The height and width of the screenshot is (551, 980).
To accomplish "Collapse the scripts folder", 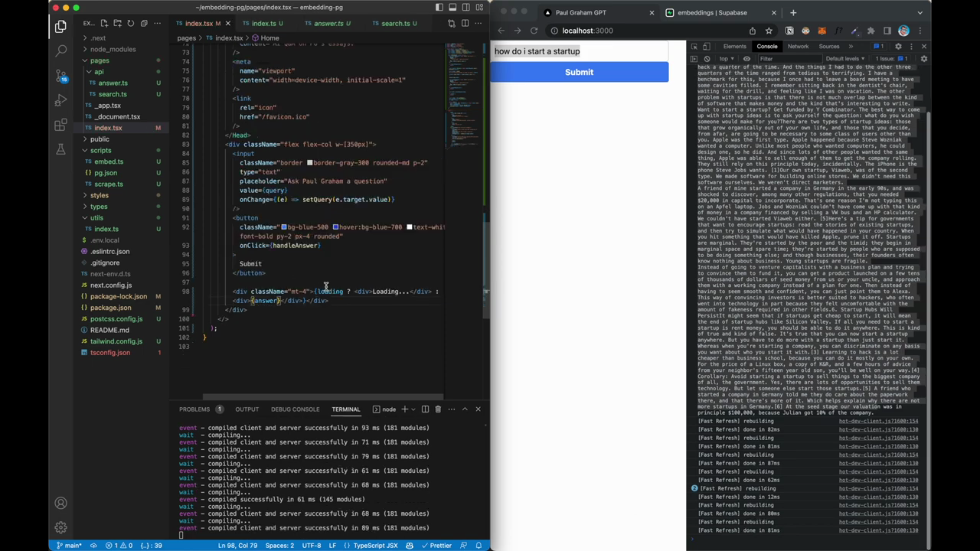I will pos(100,151).
